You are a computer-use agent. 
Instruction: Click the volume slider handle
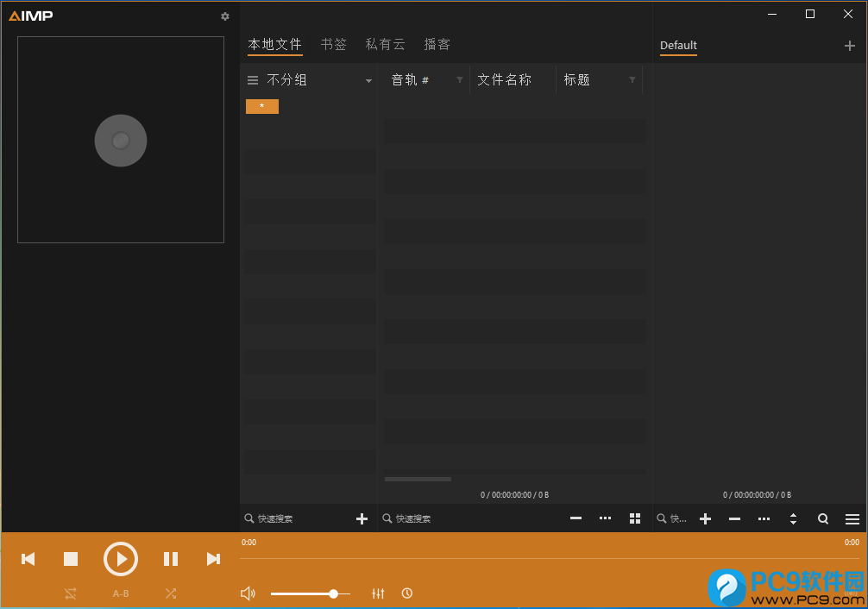tap(334, 593)
